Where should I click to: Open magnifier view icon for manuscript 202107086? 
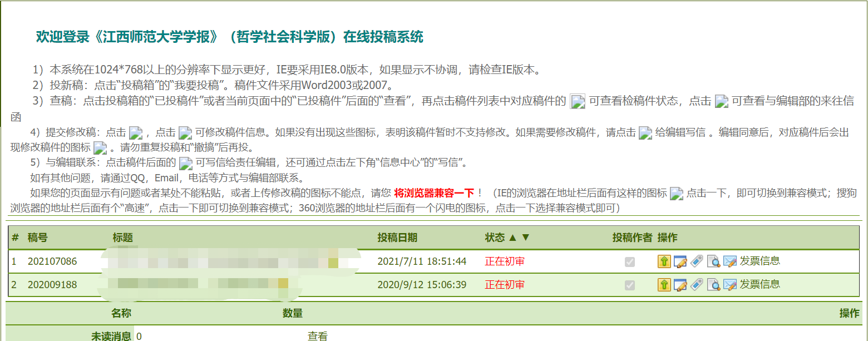(x=713, y=261)
